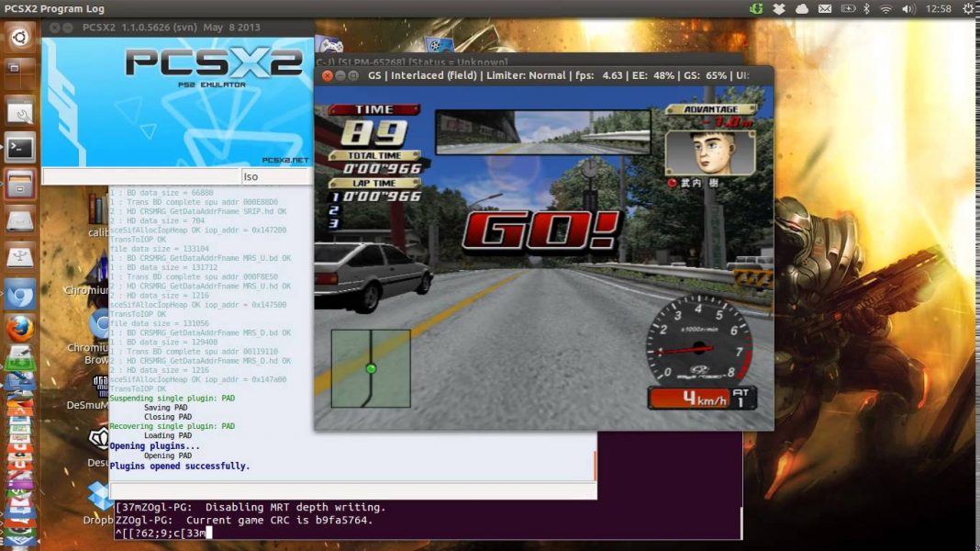Open the workspace switcher in the launcher
This screenshot has width=980, height=551.
coord(18,71)
